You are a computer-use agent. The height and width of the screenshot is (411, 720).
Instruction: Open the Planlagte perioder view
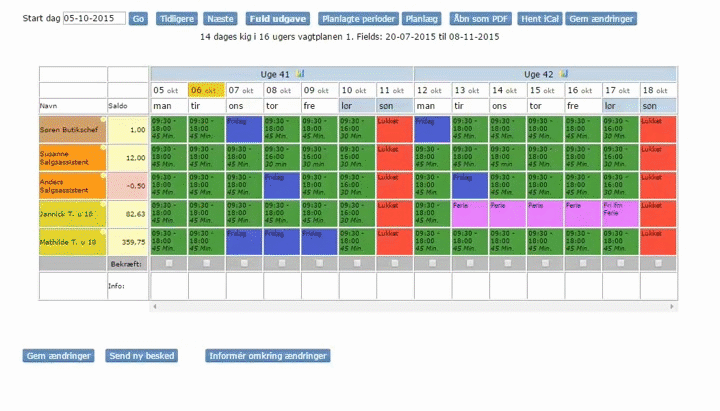358,19
